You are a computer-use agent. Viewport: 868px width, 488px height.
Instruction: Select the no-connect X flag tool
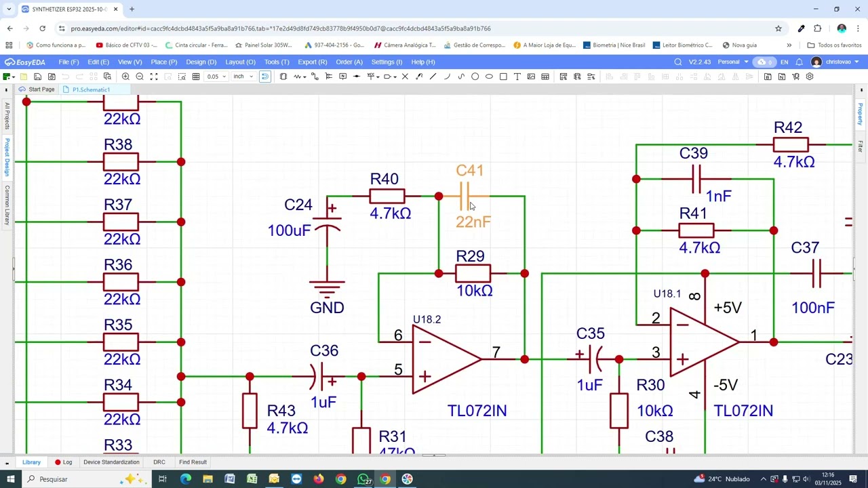pyautogui.click(x=405, y=77)
